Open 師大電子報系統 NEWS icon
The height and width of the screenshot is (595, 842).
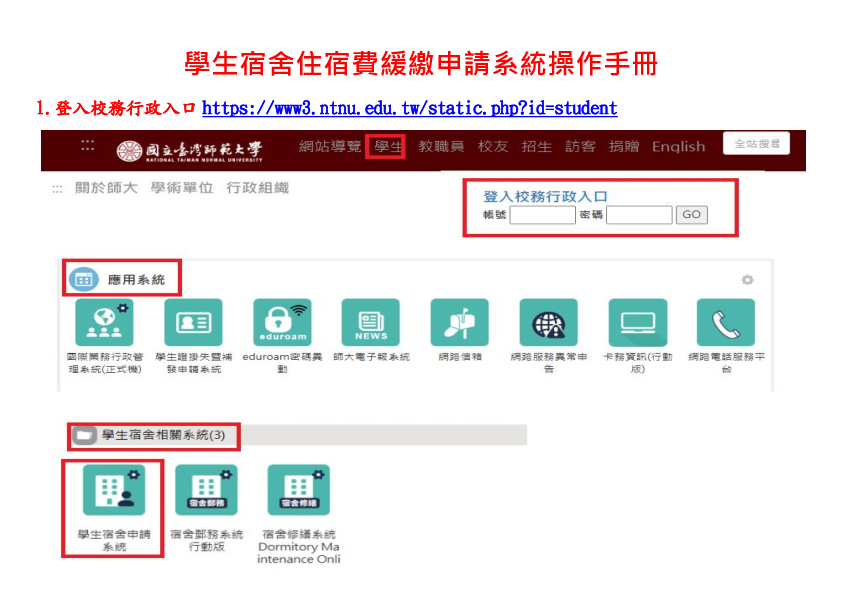[x=371, y=323]
